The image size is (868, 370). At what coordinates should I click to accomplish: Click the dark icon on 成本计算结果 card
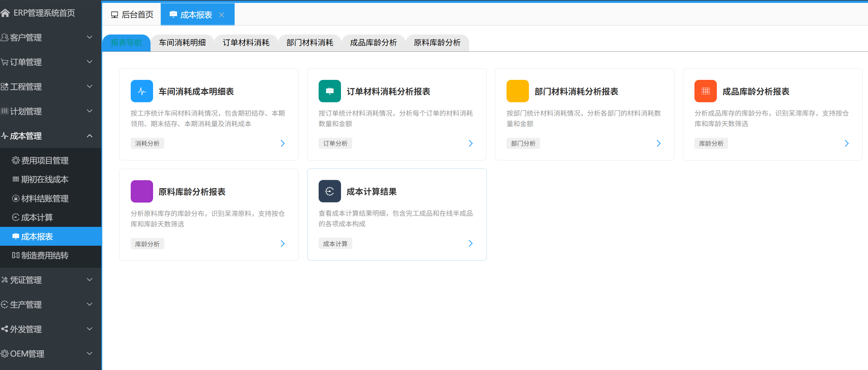click(329, 191)
